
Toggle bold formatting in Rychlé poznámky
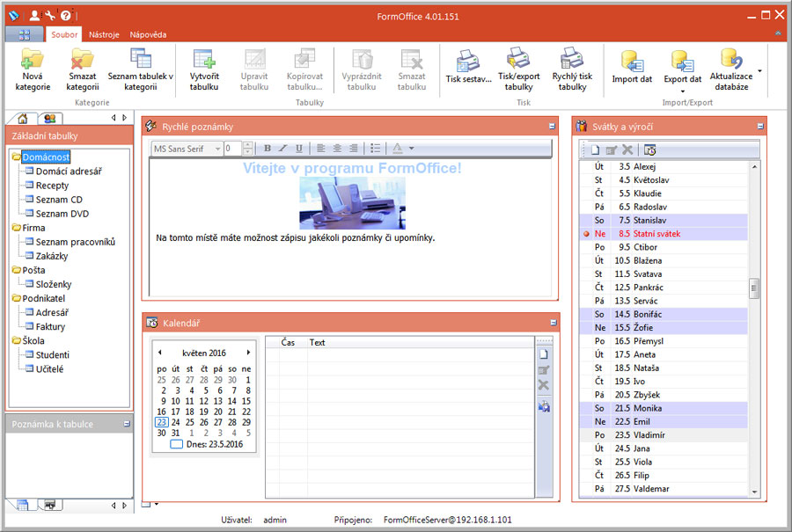[x=268, y=149]
